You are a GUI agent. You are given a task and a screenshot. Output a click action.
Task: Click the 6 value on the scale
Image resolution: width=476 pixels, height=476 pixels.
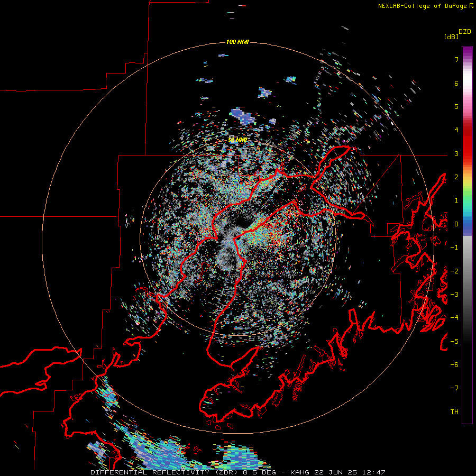[x=456, y=83]
